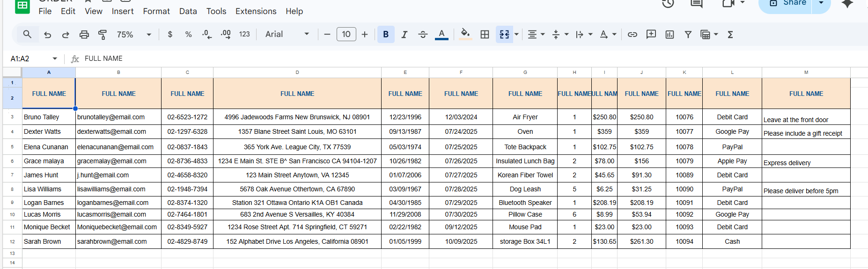Select row 7 header
Image resolution: width=868 pixels, height=269 pixels.
click(x=12, y=175)
